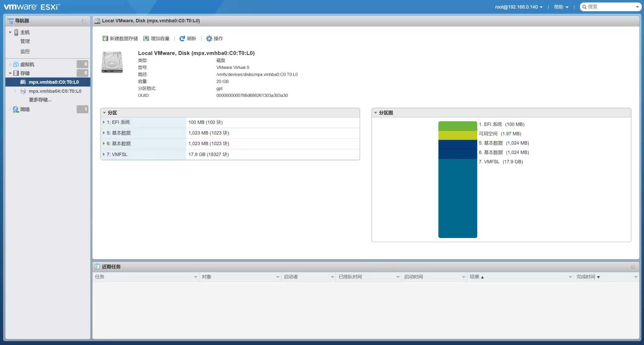
Task: Expand partition 7: VMFSL row
Action: [x=104, y=154]
